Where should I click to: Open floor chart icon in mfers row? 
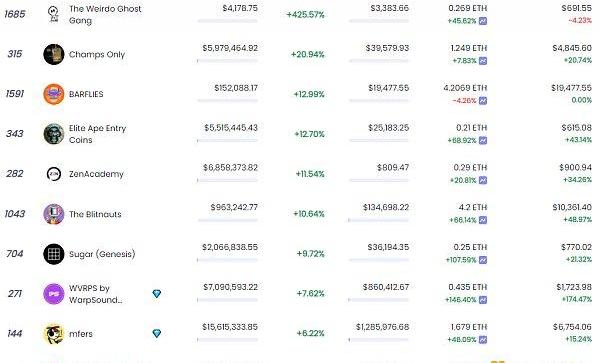coord(483,340)
